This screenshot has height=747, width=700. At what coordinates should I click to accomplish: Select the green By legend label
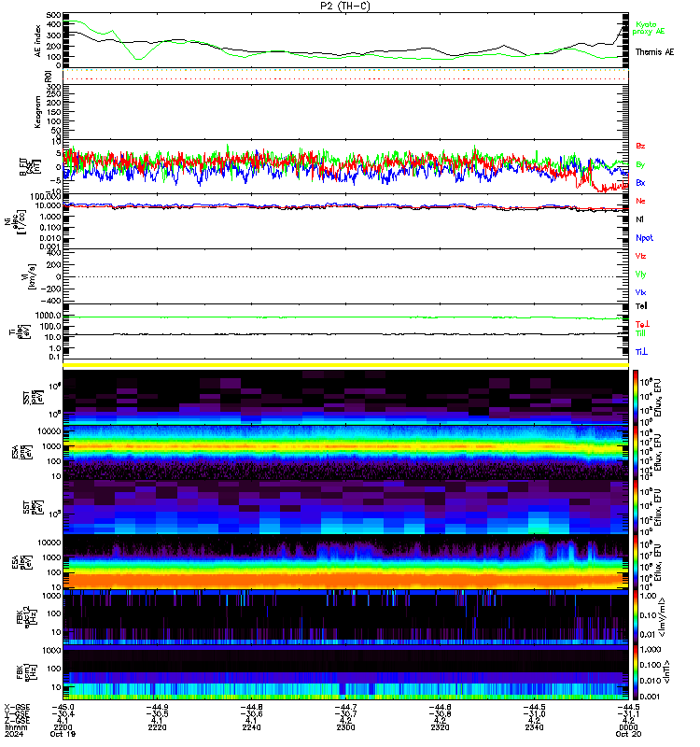tap(640, 164)
